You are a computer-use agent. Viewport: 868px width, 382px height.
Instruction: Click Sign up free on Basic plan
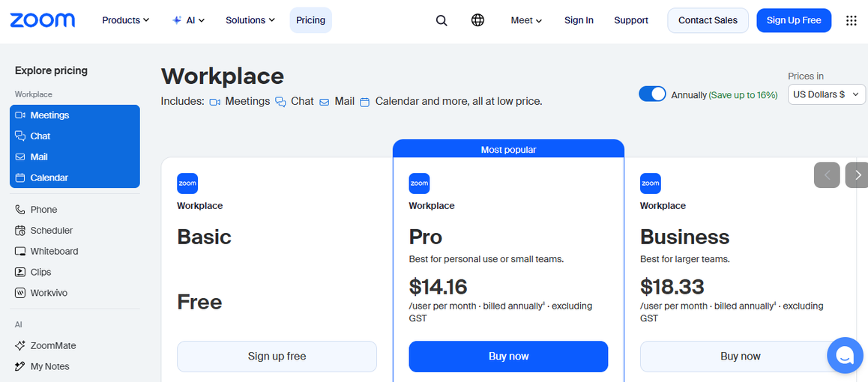[277, 356]
